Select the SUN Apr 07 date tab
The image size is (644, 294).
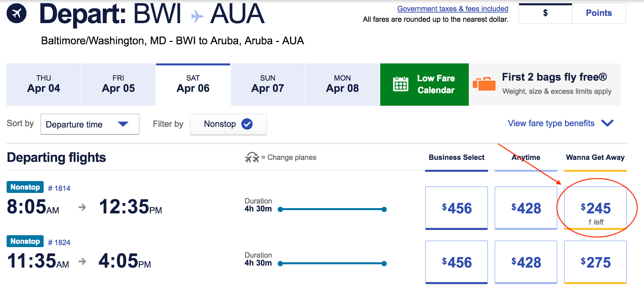267,84
